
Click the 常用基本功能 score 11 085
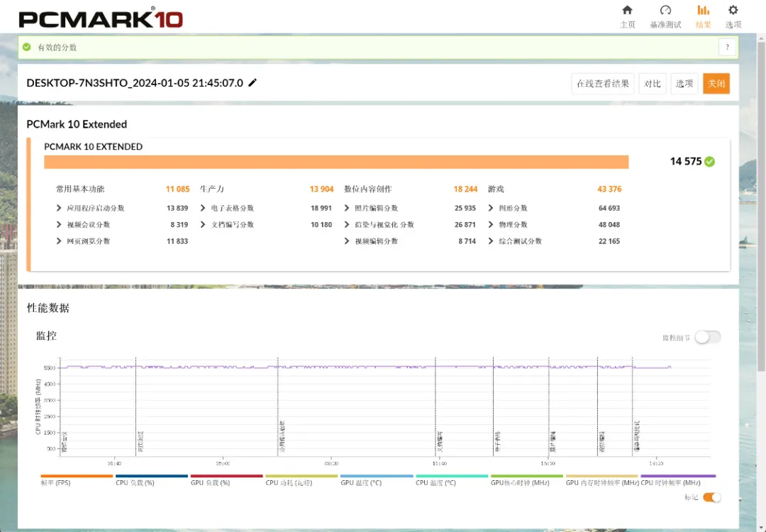(x=177, y=189)
